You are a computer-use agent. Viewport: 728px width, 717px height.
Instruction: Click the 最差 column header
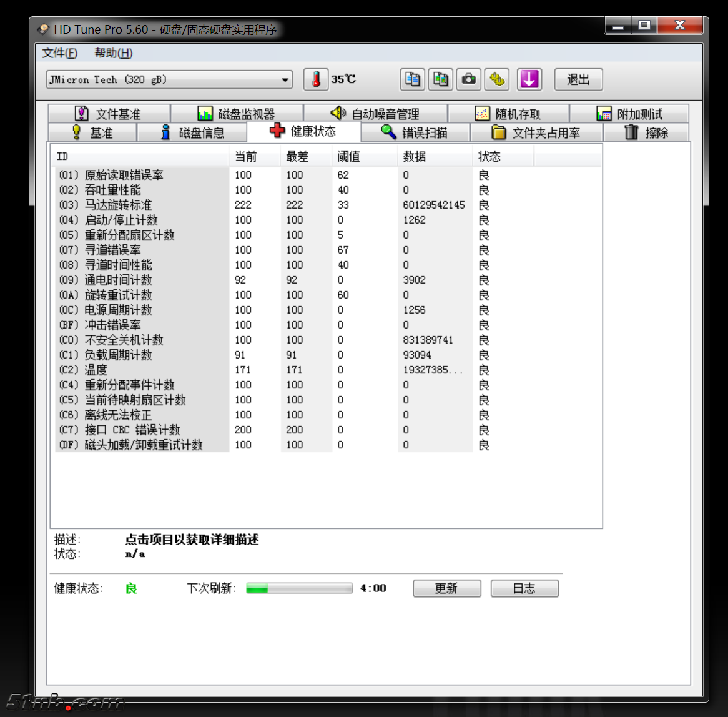pyautogui.click(x=306, y=157)
